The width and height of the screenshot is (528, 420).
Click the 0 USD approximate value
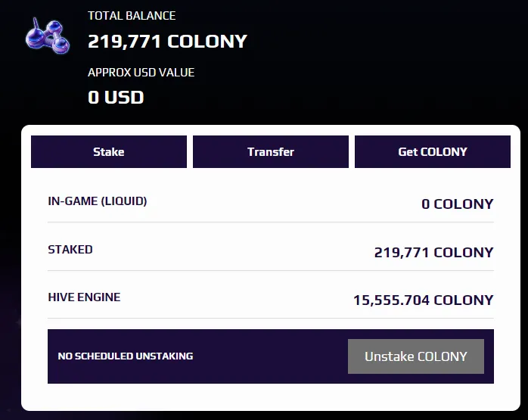point(116,98)
